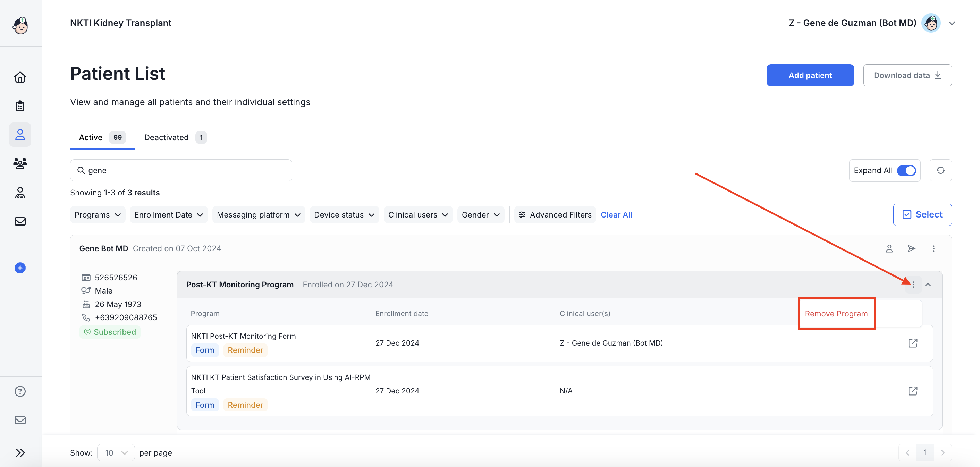980x467 pixels.
Task: Open the clipboard icon in sidebar
Action: (x=20, y=106)
